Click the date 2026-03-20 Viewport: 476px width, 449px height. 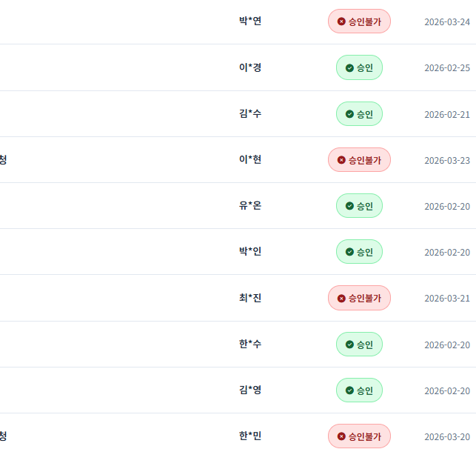point(446,436)
